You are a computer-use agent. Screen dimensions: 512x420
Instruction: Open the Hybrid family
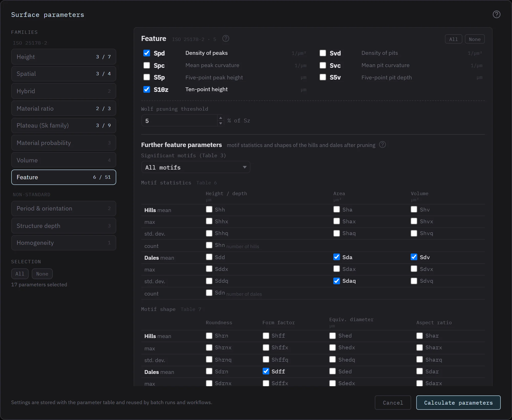(63, 91)
